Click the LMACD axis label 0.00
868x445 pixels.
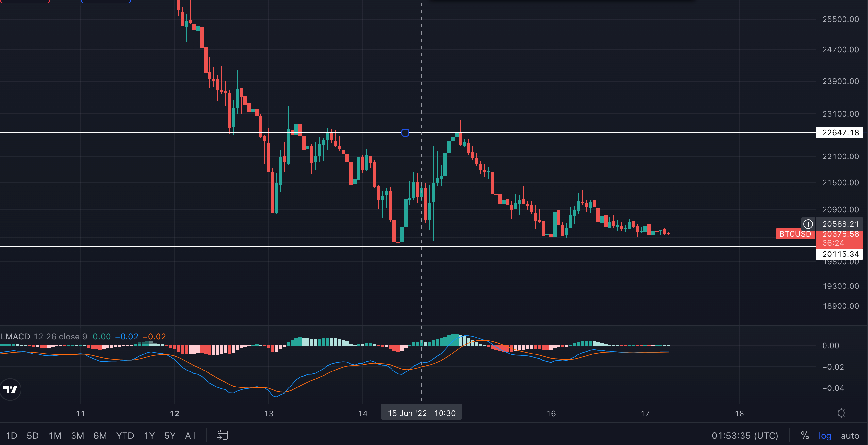point(831,346)
